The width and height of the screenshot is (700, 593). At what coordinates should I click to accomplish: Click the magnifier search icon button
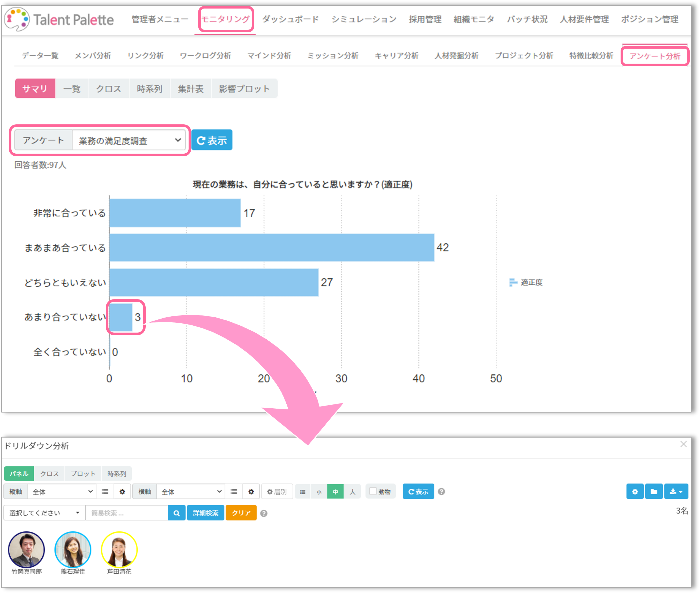click(x=176, y=513)
